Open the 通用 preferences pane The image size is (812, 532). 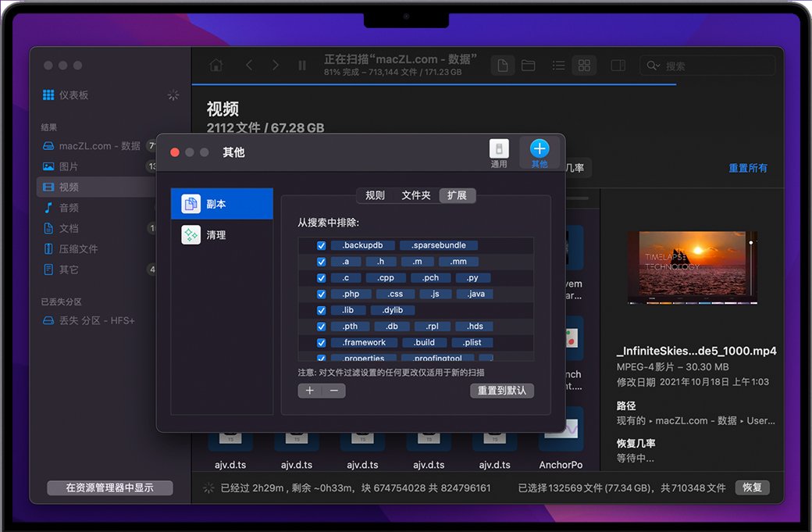tap(499, 152)
